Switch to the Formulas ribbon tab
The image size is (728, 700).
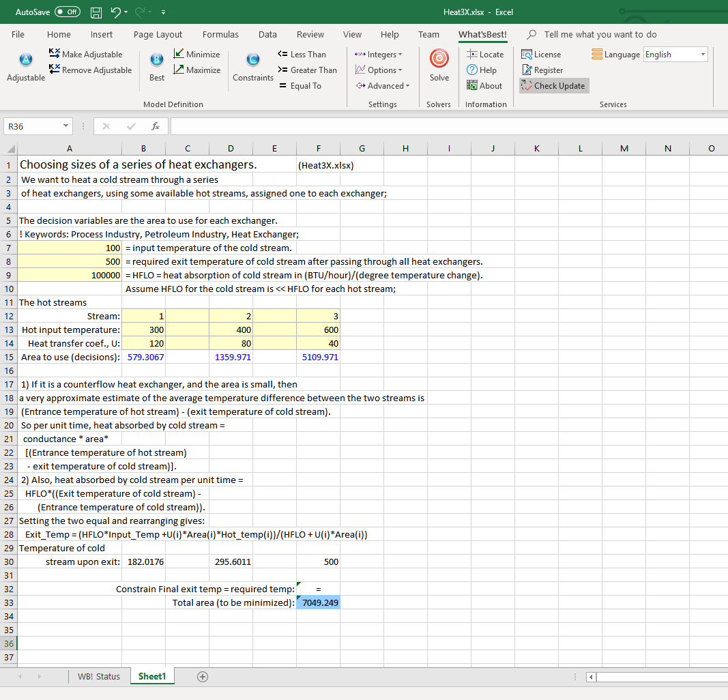[220, 35]
